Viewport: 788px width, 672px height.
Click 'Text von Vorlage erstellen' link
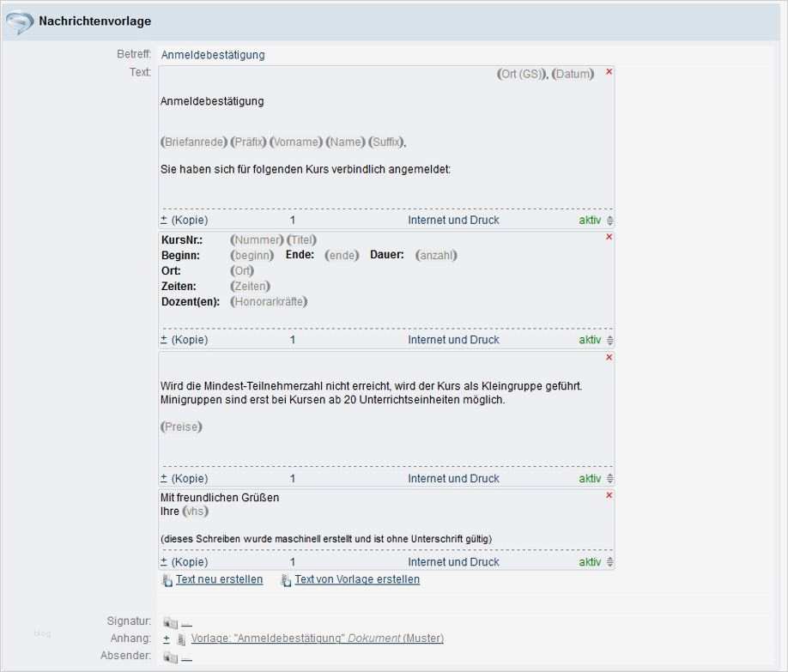click(357, 579)
